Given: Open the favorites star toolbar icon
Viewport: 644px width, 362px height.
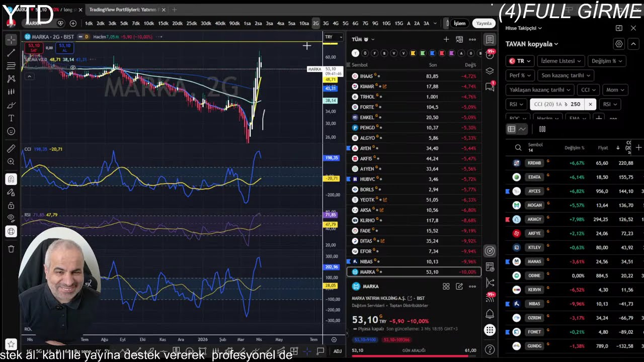Looking at the screenshot, I should pyautogui.click(x=11, y=344).
